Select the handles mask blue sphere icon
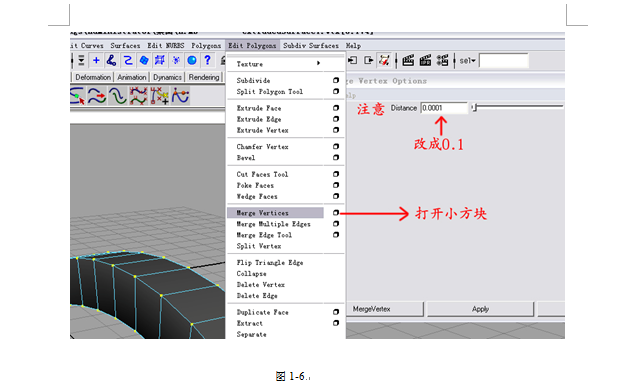632x390 pixels. pos(192,60)
